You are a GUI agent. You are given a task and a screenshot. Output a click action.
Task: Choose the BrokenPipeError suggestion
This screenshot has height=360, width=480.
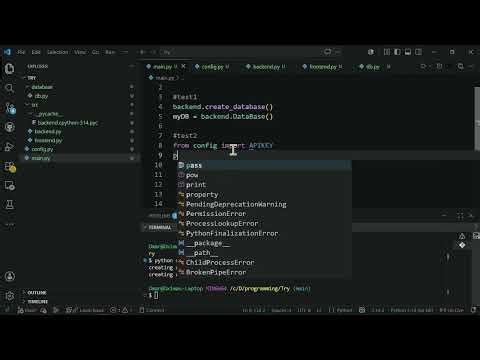pyautogui.click(x=264, y=272)
